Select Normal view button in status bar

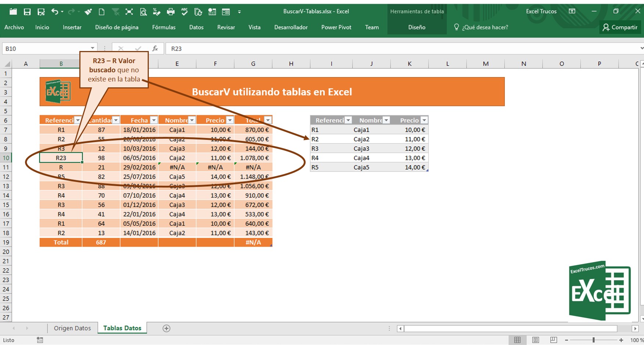517,340
